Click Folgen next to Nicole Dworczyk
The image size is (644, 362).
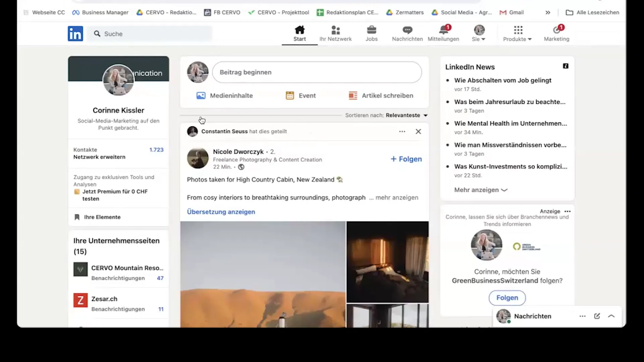pyautogui.click(x=406, y=159)
